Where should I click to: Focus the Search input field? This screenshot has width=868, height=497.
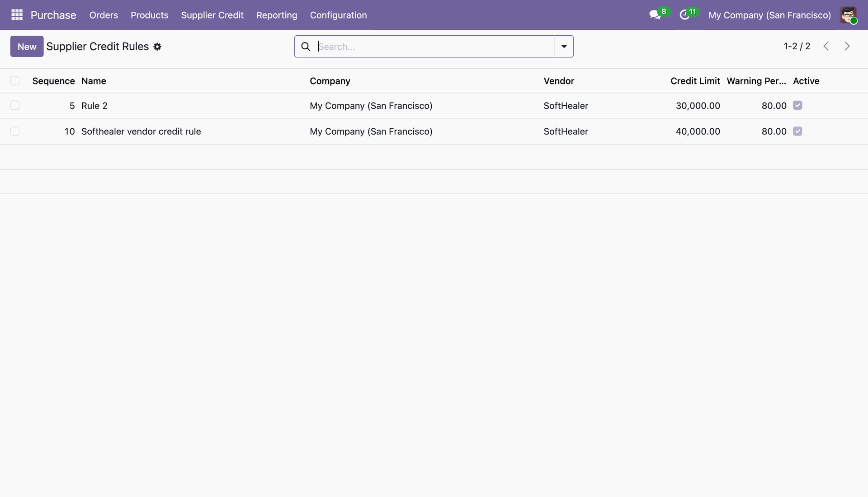tap(435, 47)
